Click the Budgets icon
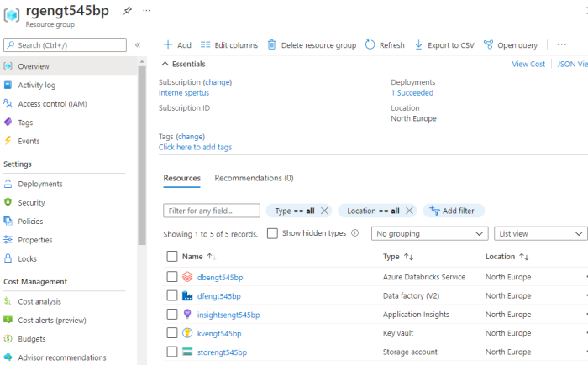 click(8, 338)
